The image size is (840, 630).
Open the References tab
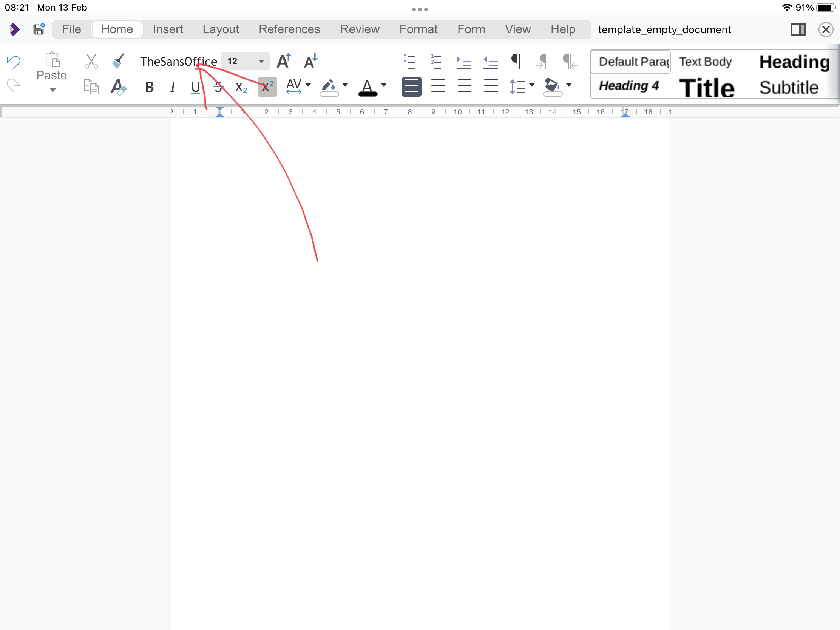(x=289, y=29)
